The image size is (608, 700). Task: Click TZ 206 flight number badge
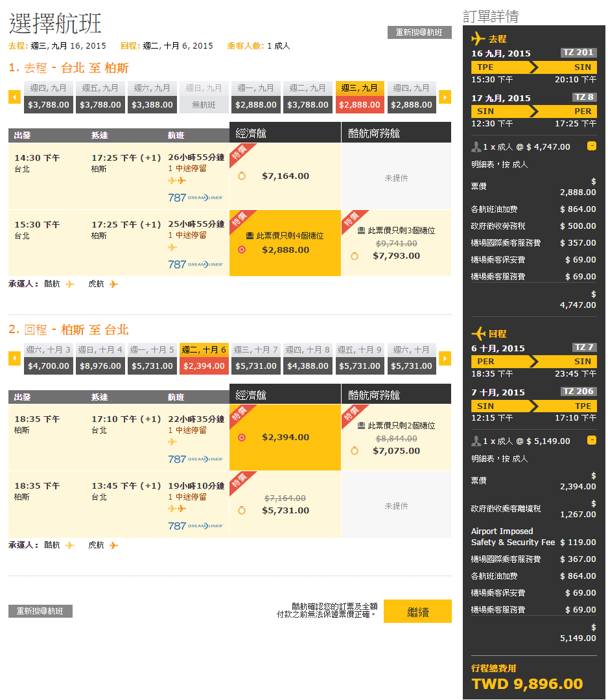pos(579,391)
